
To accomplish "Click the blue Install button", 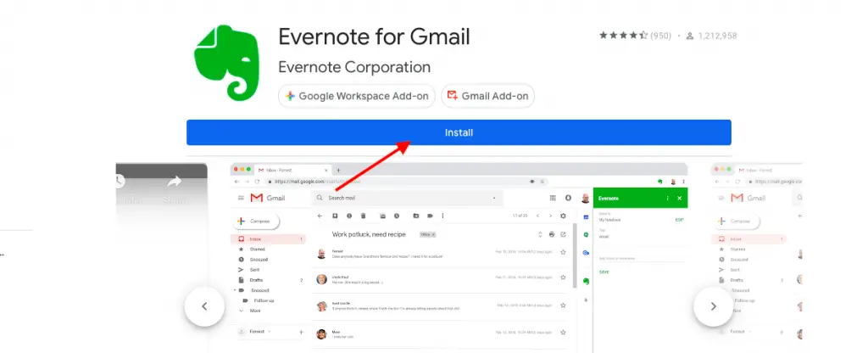I will [x=459, y=132].
